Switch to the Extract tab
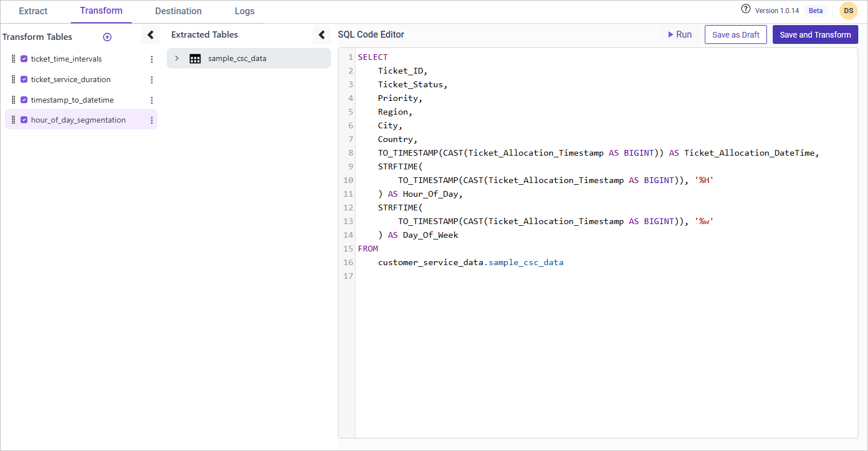Screen dimensions: 868x451 33,11
